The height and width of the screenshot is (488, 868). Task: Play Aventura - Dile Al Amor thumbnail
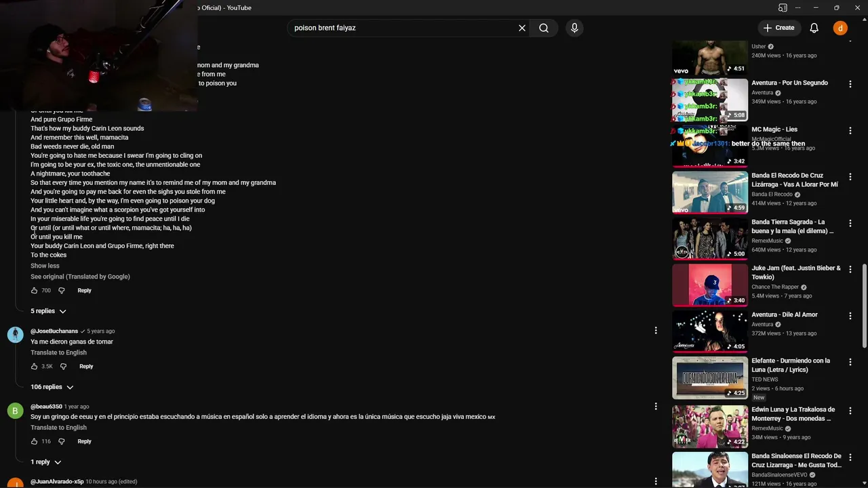click(x=710, y=331)
